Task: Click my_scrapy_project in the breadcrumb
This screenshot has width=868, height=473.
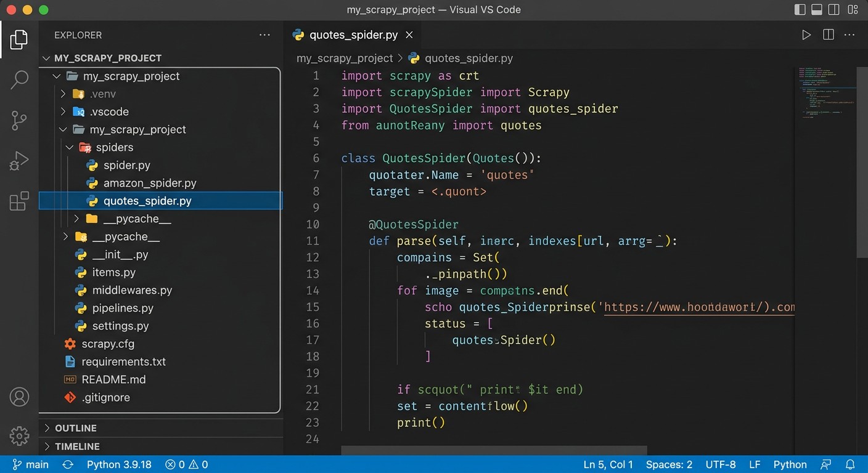Action: (x=345, y=59)
